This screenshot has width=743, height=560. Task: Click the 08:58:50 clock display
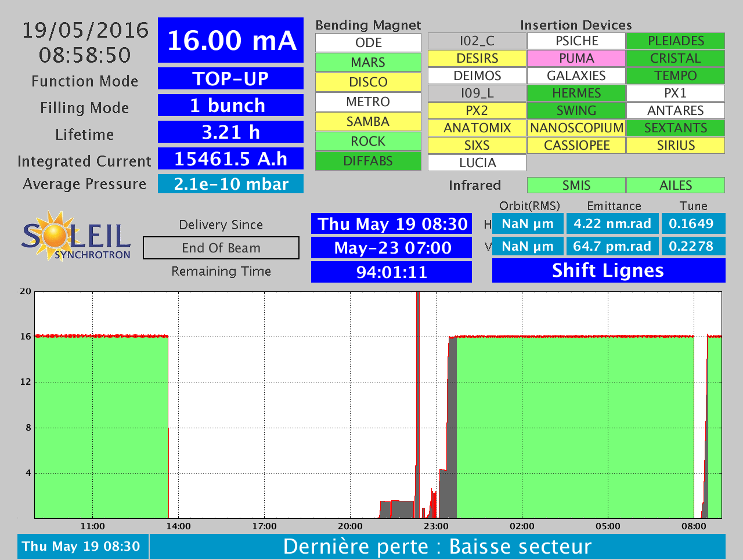pos(85,55)
